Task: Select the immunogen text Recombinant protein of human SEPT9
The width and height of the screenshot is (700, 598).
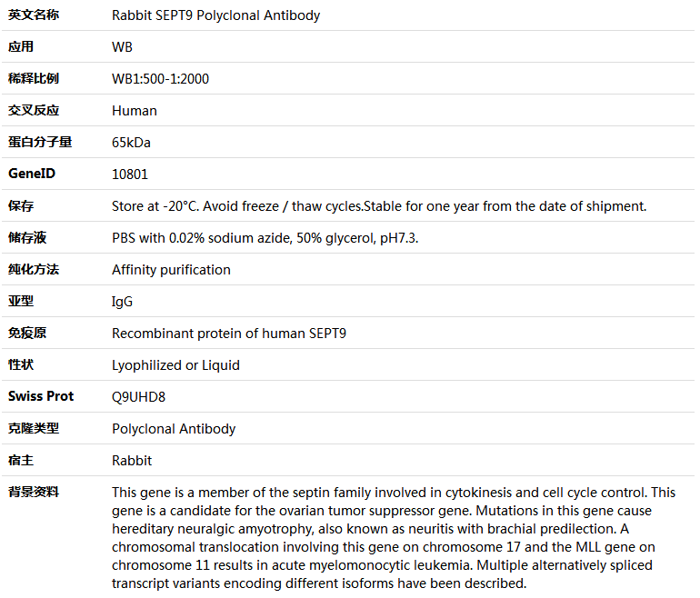Action: tap(229, 334)
